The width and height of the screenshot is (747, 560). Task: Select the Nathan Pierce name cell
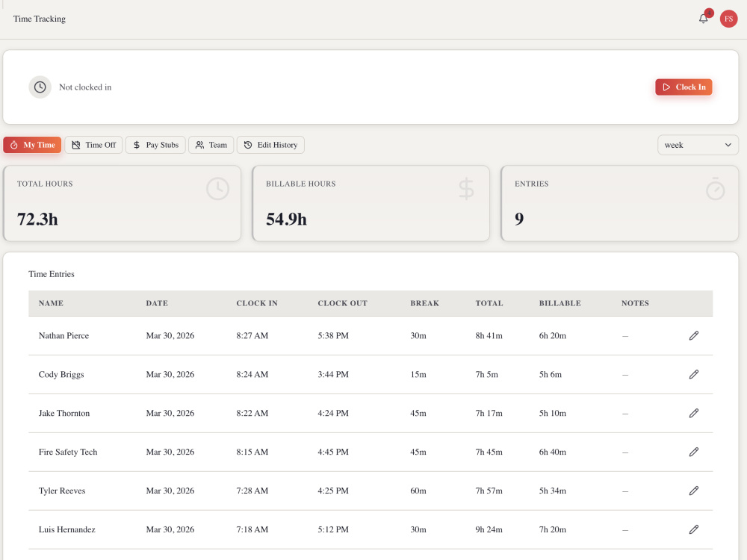click(63, 336)
